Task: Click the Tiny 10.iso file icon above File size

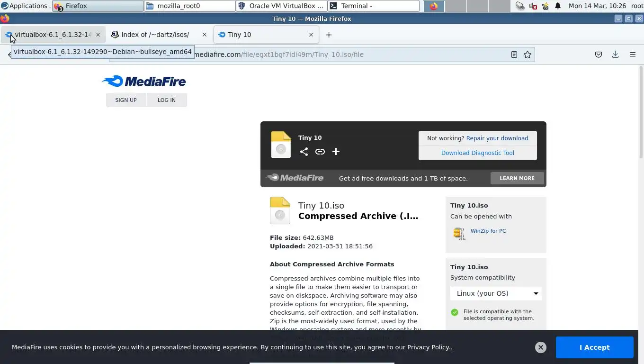Action: (x=280, y=210)
